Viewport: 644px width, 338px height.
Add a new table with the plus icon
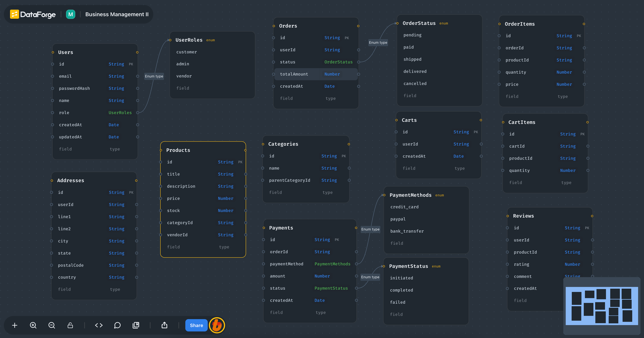click(14, 325)
